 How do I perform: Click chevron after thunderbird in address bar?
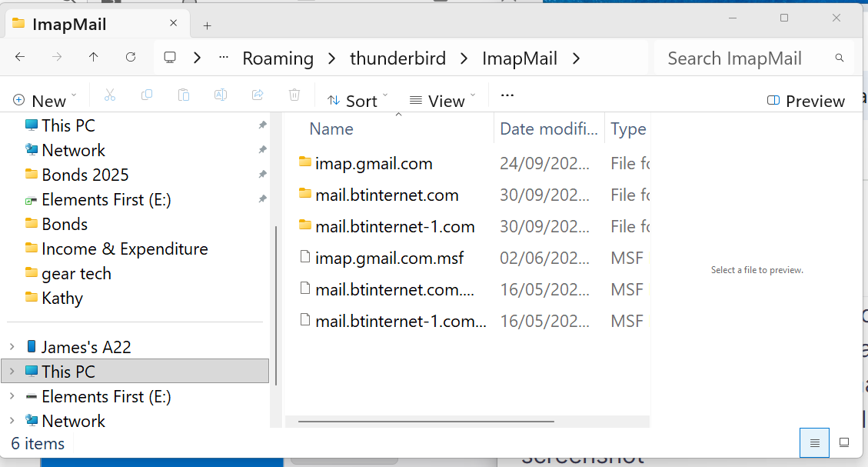(464, 58)
